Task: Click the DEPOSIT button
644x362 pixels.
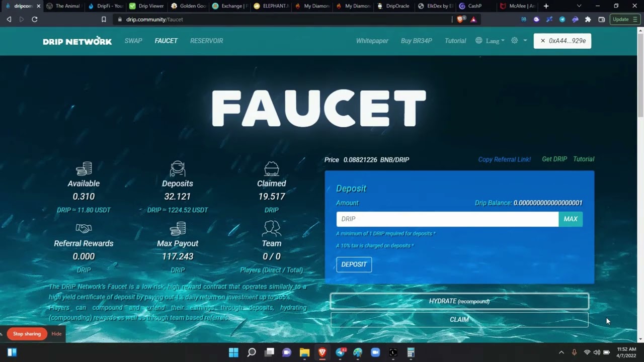Action: click(x=354, y=264)
